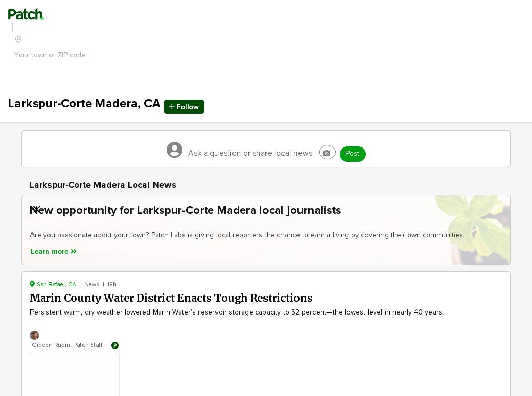Screen dimensions: 532x396
Task: Click the San Rafael, CA location link
Action: [56, 284]
